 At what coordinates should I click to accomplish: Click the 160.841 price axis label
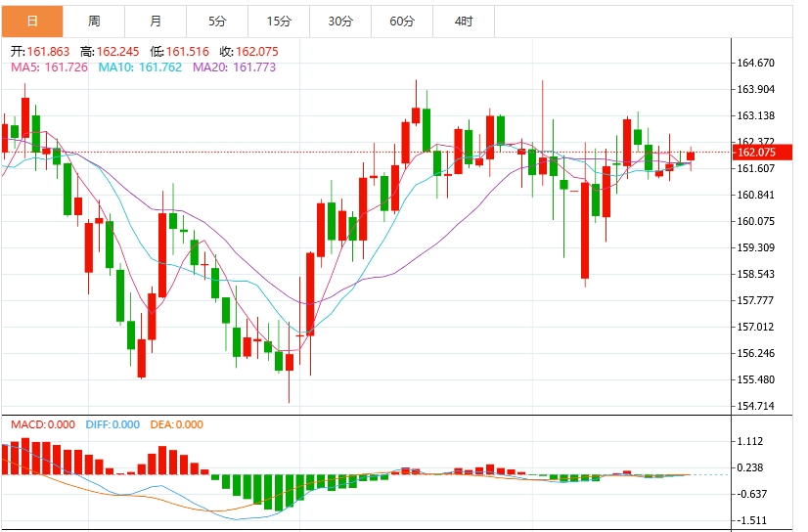tap(755, 195)
